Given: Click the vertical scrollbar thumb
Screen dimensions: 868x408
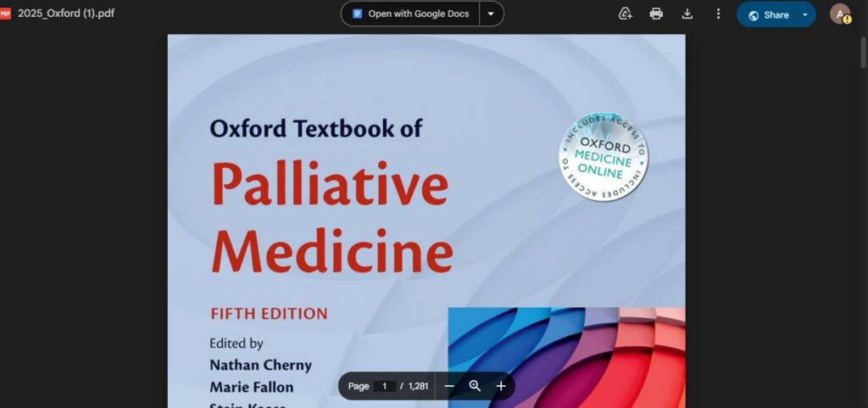Looking at the screenshot, I should [x=864, y=52].
